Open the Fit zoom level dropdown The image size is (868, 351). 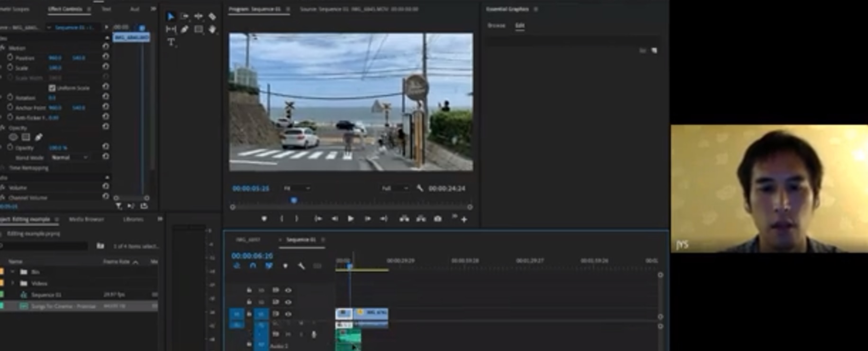pyautogui.click(x=297, y=188)
